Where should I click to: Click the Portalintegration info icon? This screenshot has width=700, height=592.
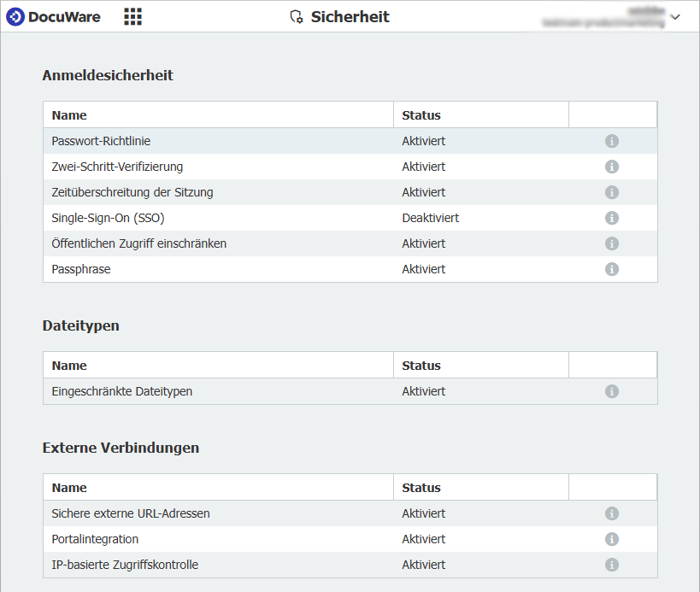tap(612, 539)
